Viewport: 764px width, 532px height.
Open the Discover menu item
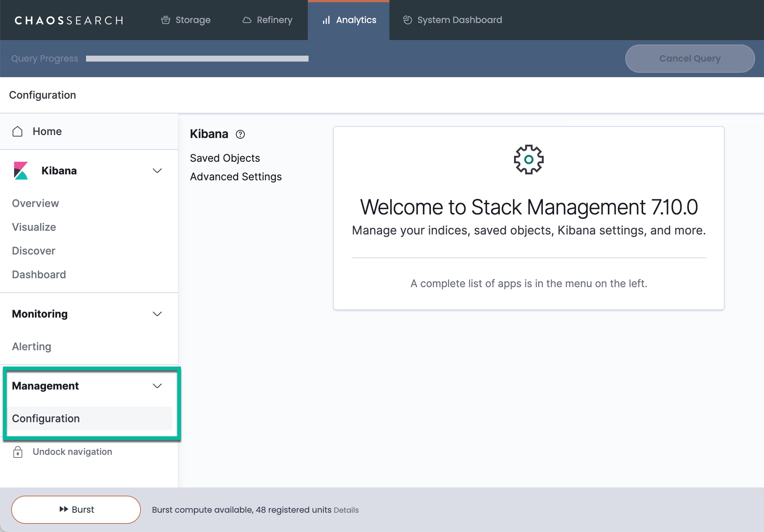34,251
